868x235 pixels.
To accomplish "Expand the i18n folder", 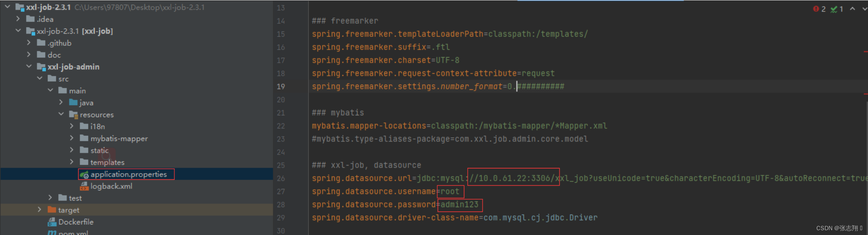I will coord(72,126).
